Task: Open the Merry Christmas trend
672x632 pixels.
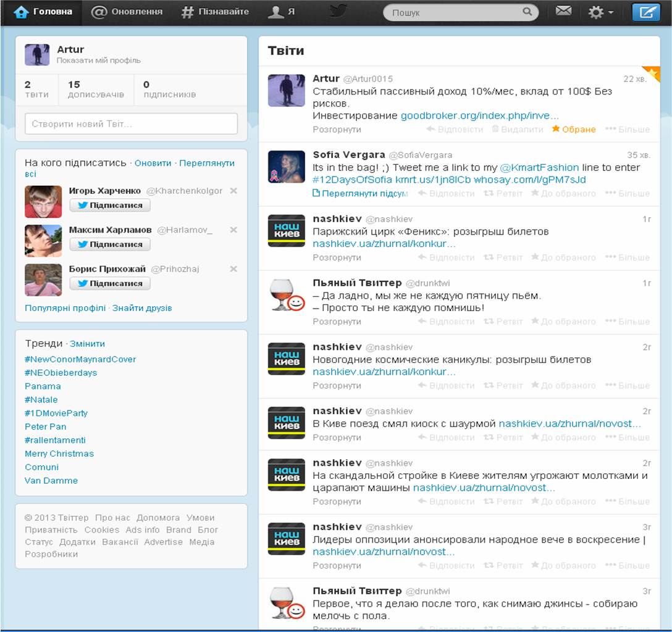Action: (x=59, y=454)
